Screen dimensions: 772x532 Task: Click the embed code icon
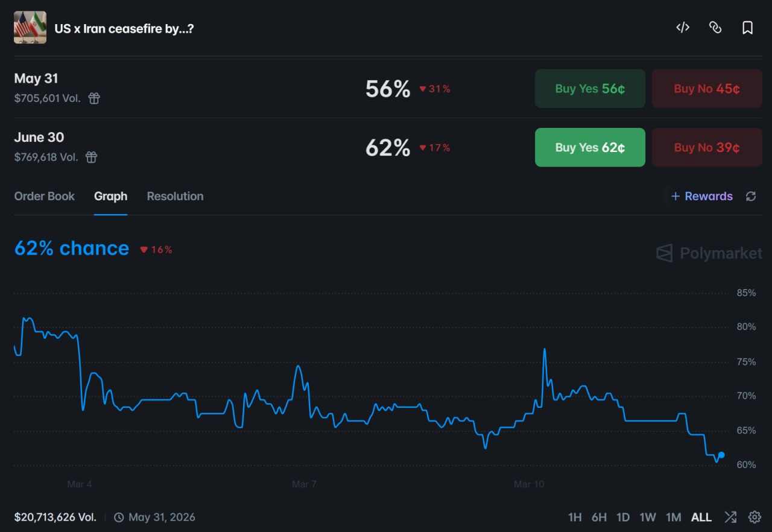[x=683, y=28]
